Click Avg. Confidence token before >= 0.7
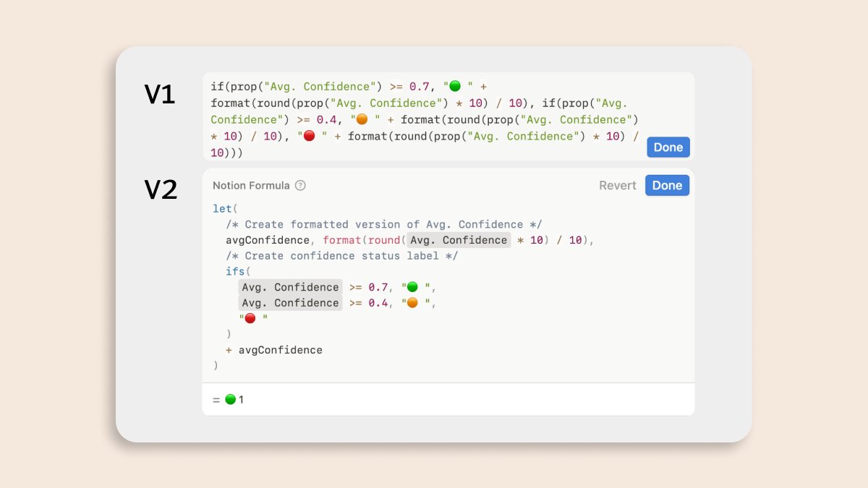The width and height of the screenshot is (868, 488). [291, 287]
